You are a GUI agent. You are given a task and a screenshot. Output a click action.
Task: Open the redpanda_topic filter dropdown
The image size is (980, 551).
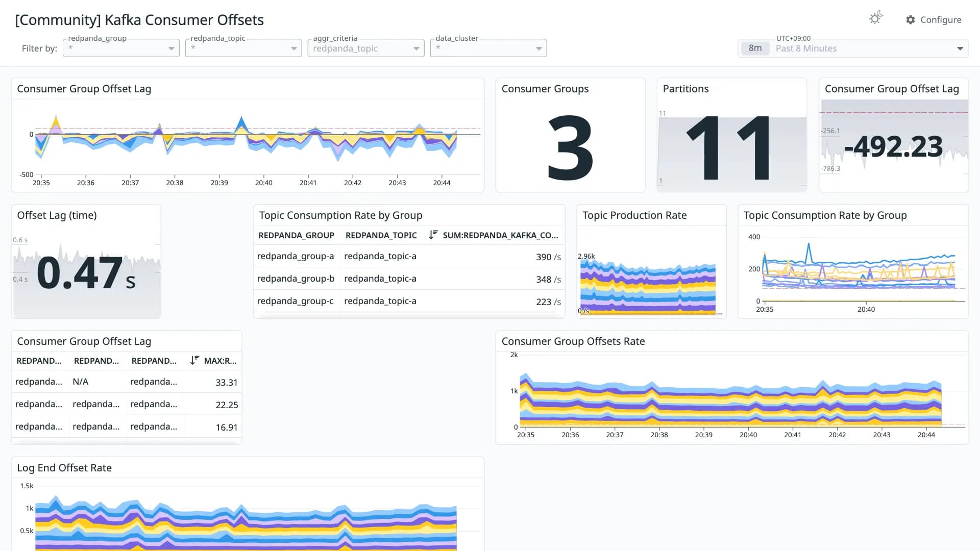point(243,48)
